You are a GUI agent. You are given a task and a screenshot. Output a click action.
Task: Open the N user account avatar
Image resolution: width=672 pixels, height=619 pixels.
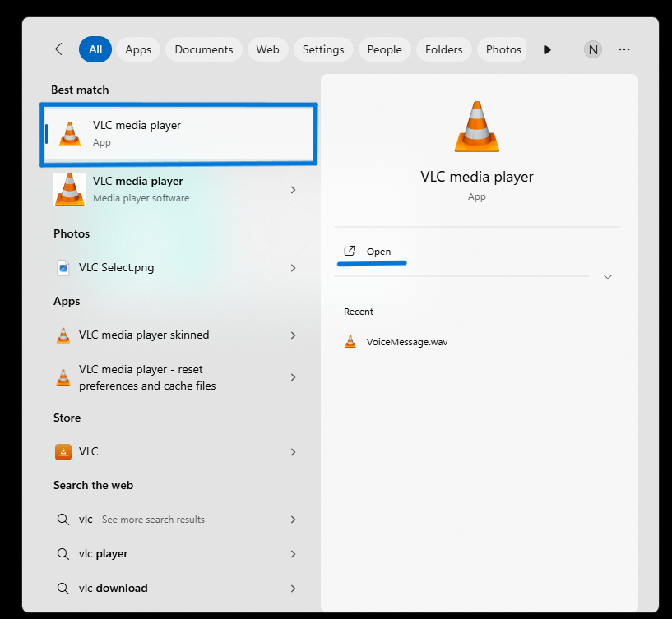[x=593, y=49]
